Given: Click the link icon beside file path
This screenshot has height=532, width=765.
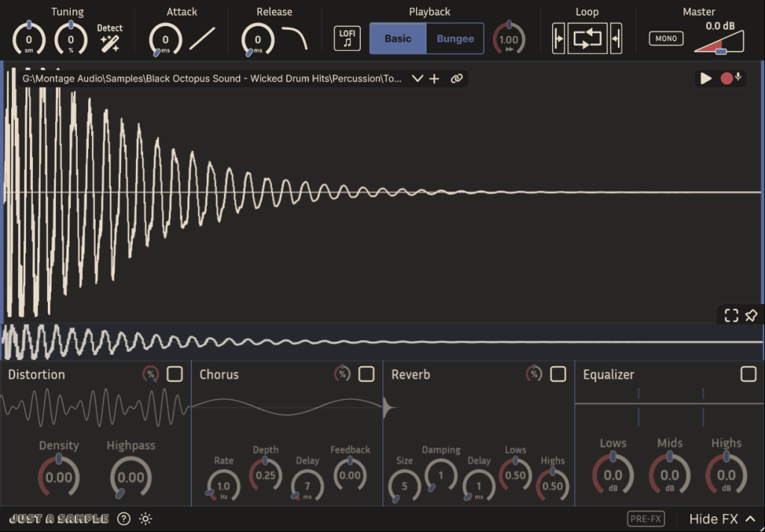Looking at the screenshot, I should (x=456, y=78).
